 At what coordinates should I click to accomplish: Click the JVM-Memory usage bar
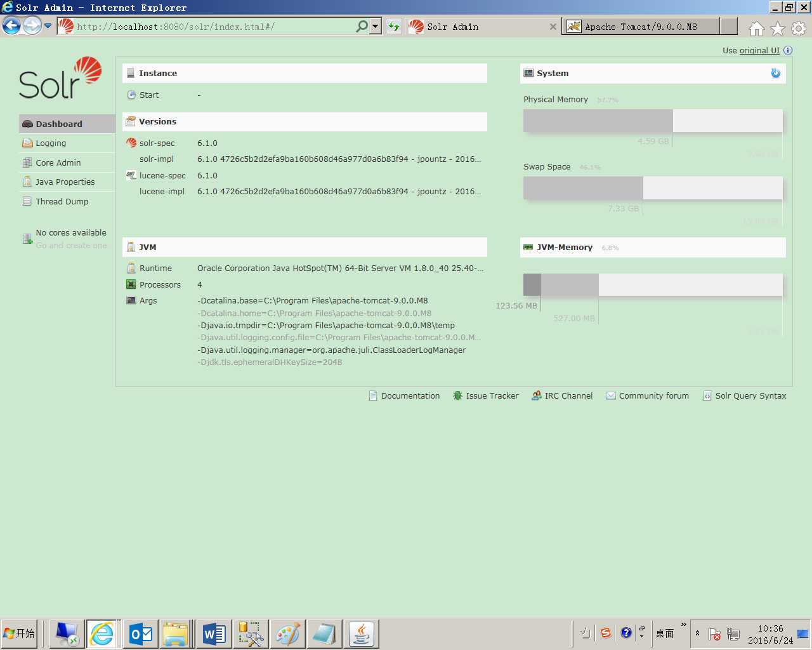[653, 284]
